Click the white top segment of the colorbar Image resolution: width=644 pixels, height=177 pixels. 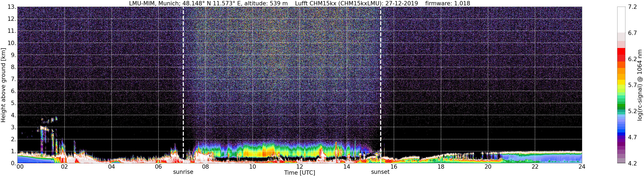click(x=621, y=19)
